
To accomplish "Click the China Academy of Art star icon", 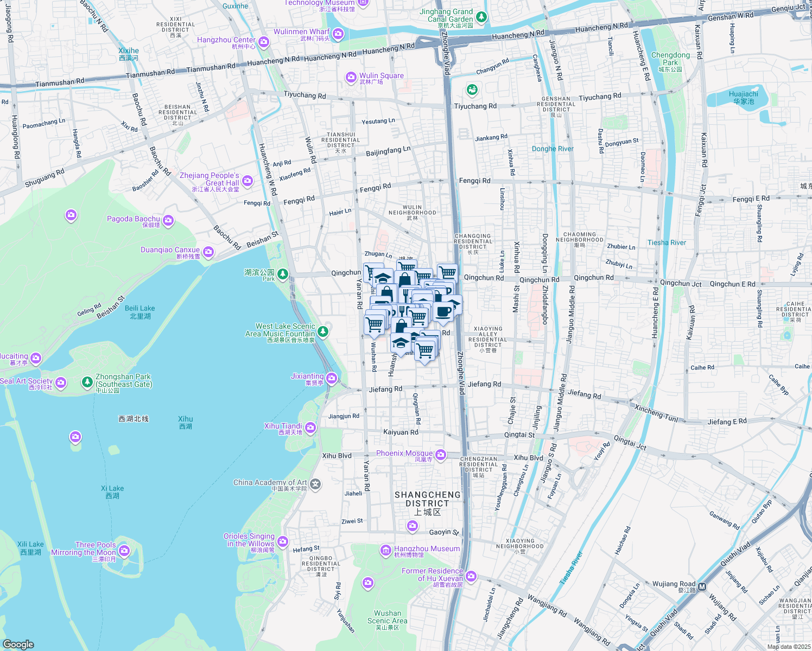I will point(315,483).
